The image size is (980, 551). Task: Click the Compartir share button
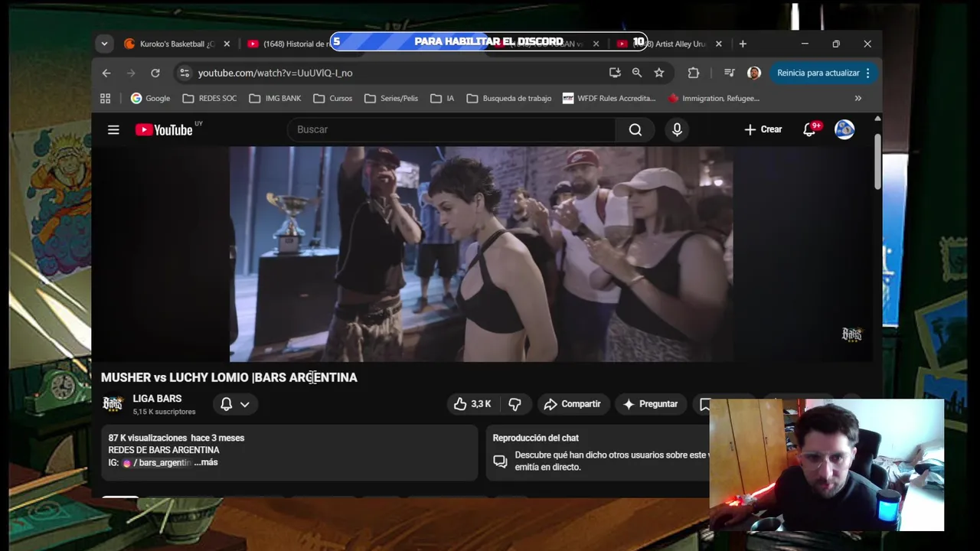pos(572,404)
